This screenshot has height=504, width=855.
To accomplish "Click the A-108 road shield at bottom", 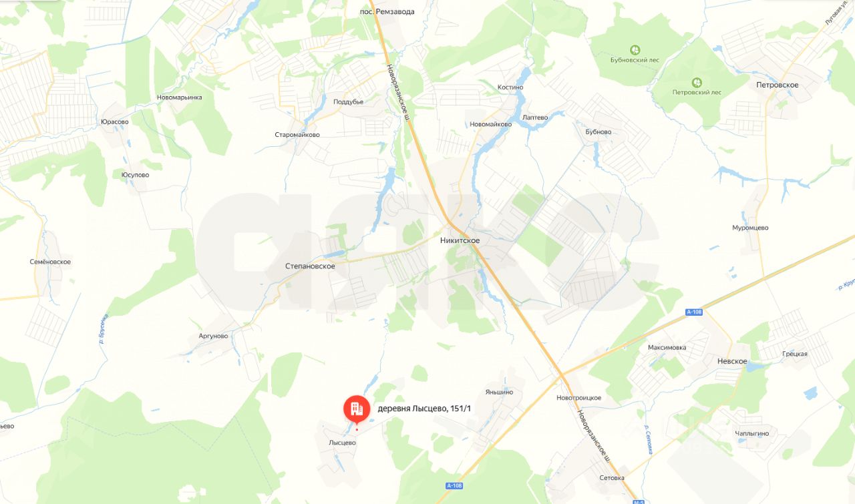I will point(454,485).
